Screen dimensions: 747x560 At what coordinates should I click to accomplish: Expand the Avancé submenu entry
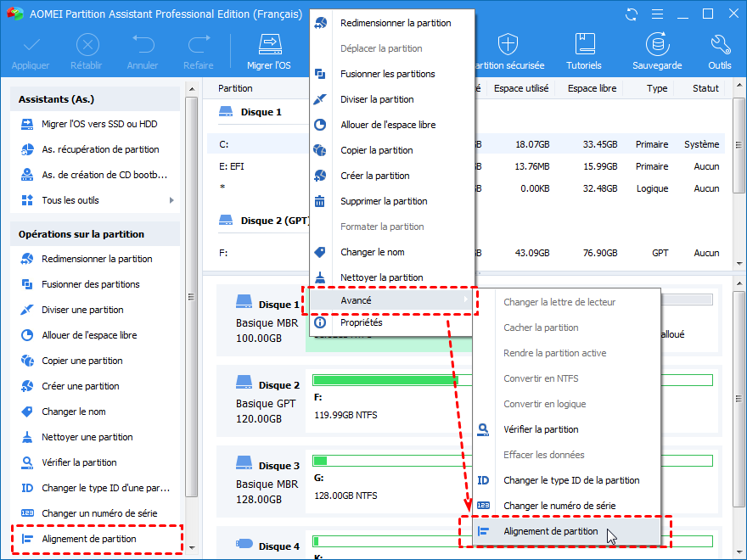point(391,300)
